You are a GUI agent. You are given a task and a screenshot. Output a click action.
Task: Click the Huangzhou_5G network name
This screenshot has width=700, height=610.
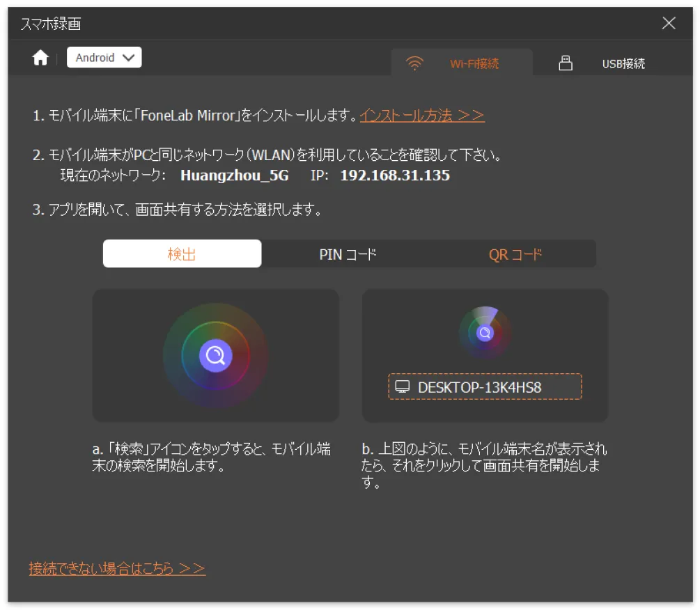[x=234, y=175]
